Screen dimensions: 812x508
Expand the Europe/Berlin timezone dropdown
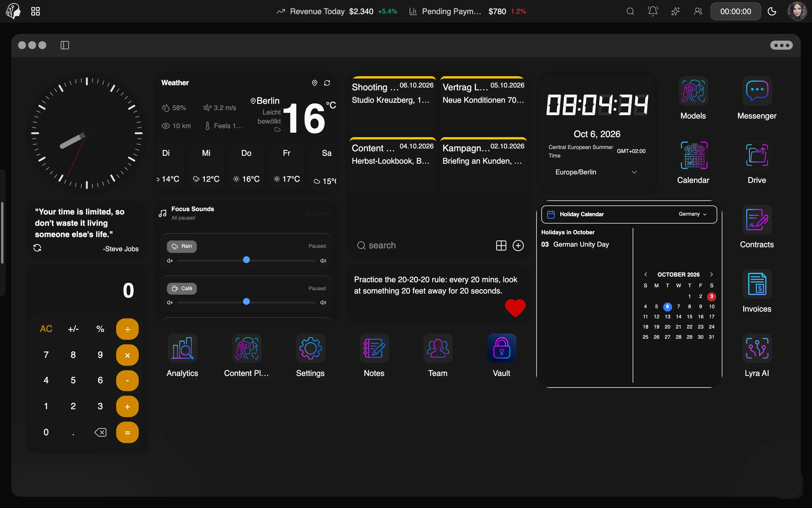[x=596, y=172]
